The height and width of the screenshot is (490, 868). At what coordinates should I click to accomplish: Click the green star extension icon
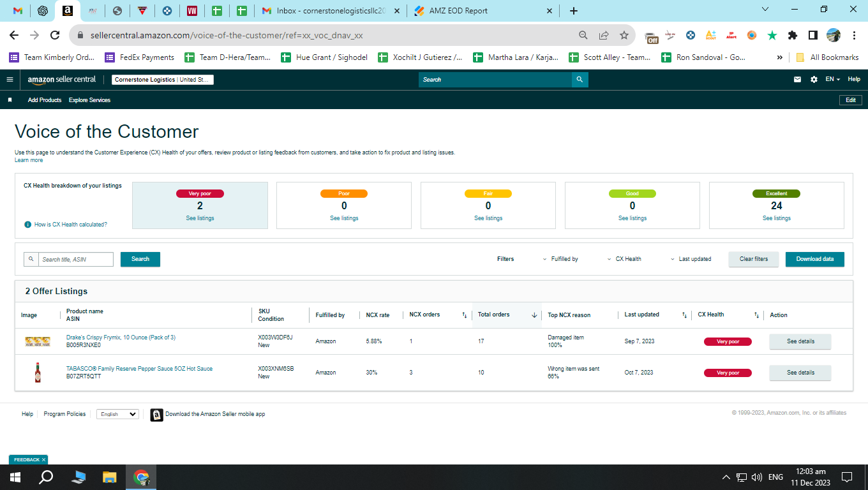point(772,35)
